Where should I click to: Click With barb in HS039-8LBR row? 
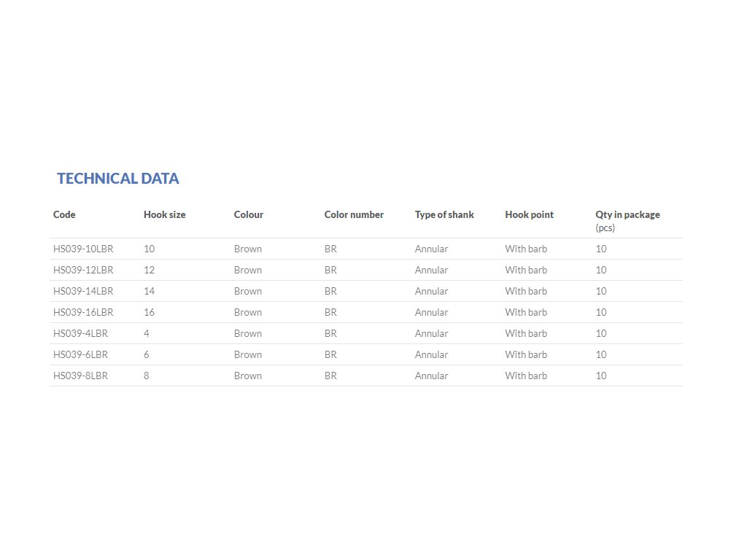(x=526, y=376)
